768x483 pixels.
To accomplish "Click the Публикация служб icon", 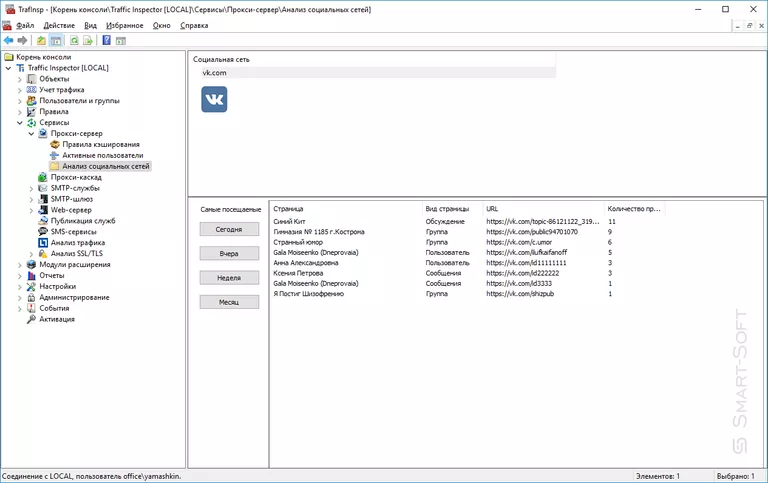I will click(x=43, y=220).
